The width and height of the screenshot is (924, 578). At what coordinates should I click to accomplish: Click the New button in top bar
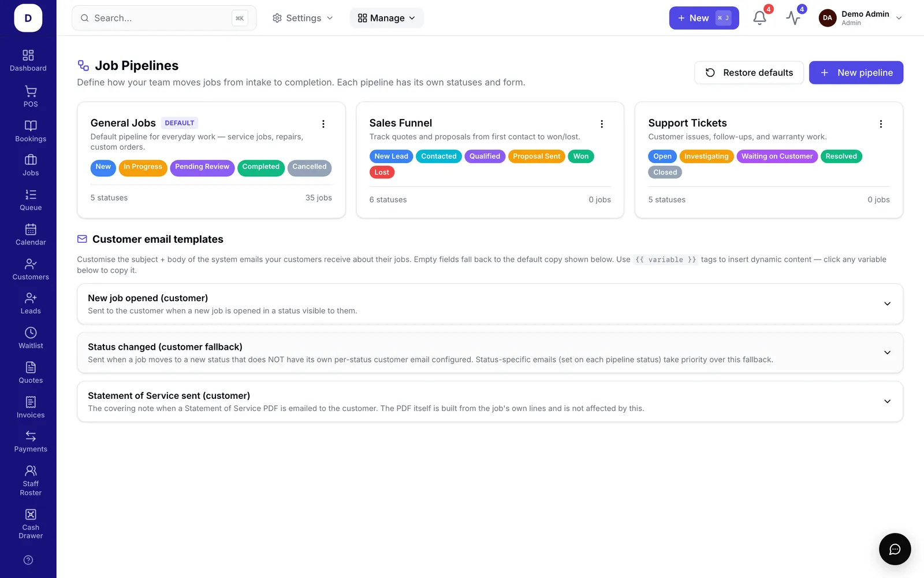tap(704, 18)
